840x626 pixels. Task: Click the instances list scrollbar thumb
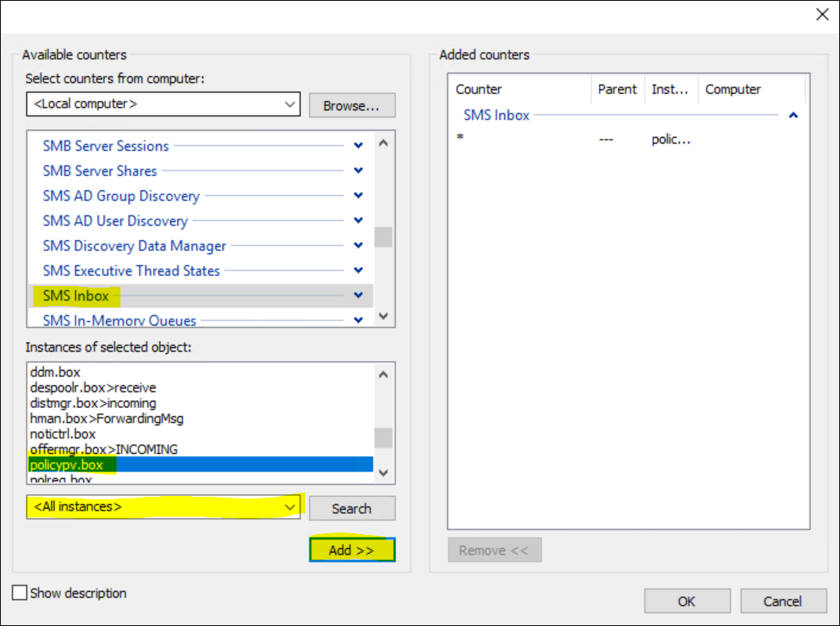383,437
